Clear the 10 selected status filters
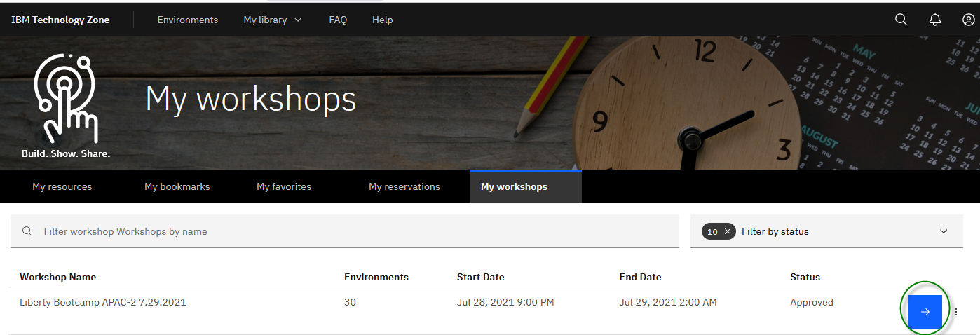Viewport: 980px width, 335px height. (728, 231)
